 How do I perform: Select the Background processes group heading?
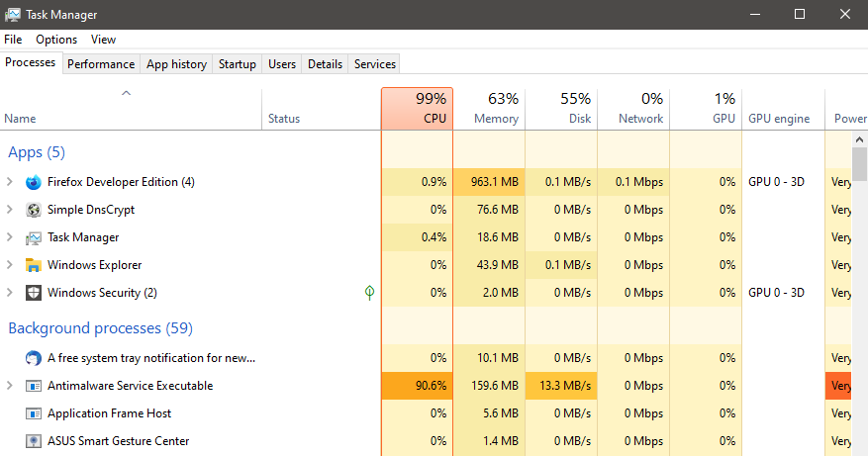point(100,328)
